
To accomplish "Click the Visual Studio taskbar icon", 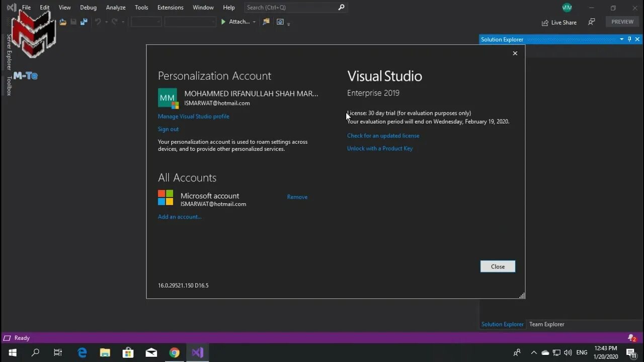I will (x=197, y=352).
